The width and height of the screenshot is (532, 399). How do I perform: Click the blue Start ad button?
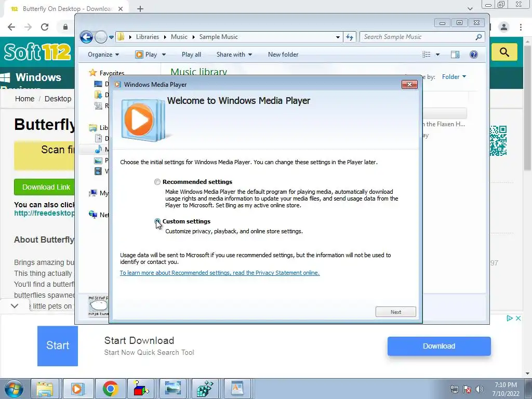57,345
